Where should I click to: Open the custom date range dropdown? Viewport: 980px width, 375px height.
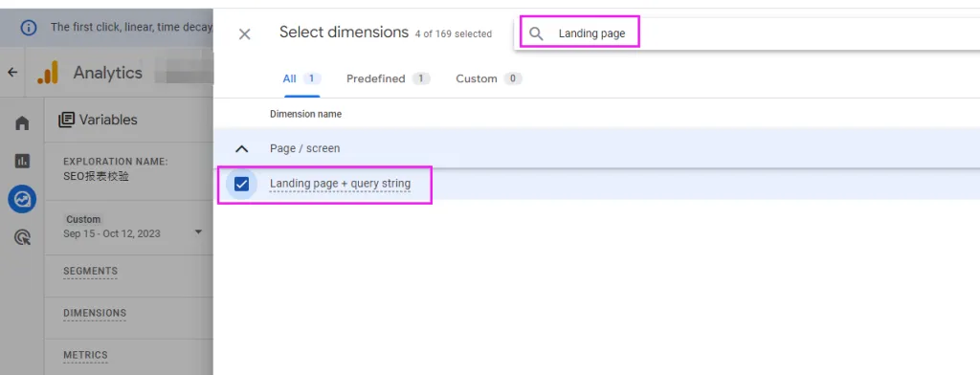tap(199, 232)
